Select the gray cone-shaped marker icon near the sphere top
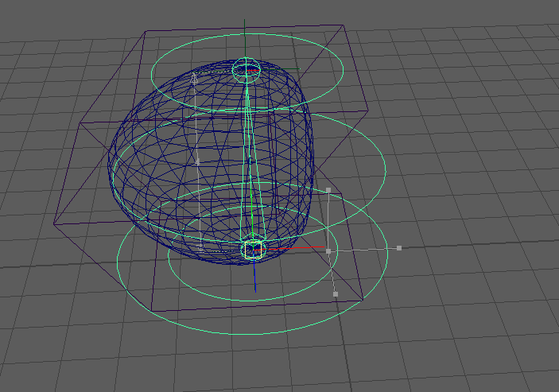The image size is (559, 392). tap(193, 79)
